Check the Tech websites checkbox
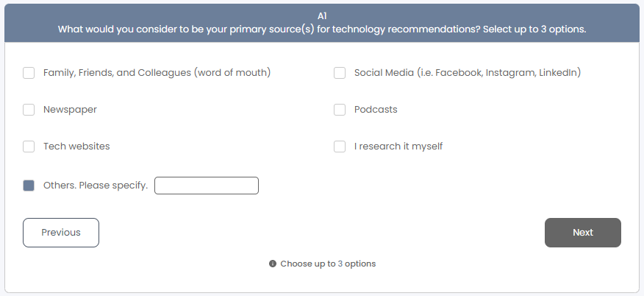 [x=29, y=147]
